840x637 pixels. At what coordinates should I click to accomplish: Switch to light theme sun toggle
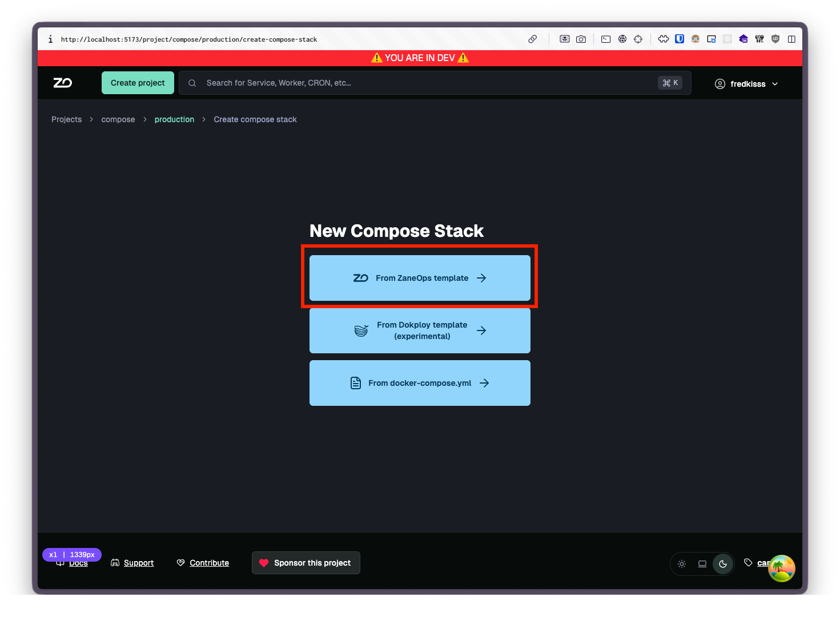pyautogui.click(x=682, y=564)
